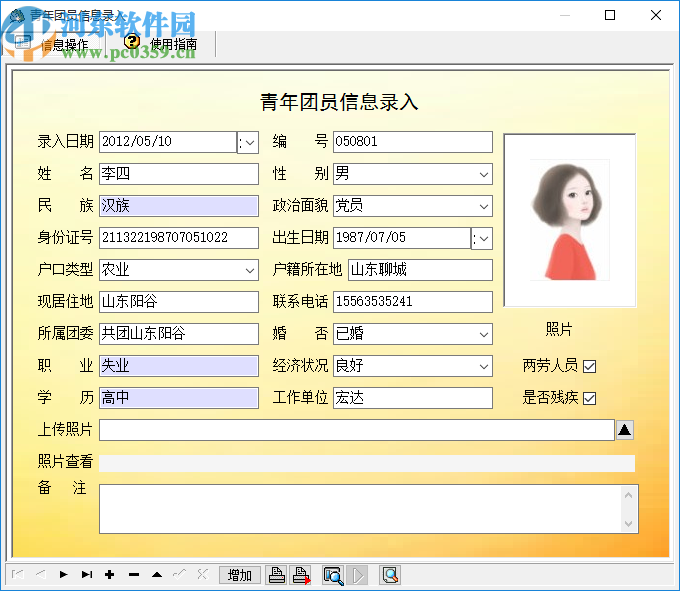Click the printer icon in bottom toolbar

tap(277, 575)
